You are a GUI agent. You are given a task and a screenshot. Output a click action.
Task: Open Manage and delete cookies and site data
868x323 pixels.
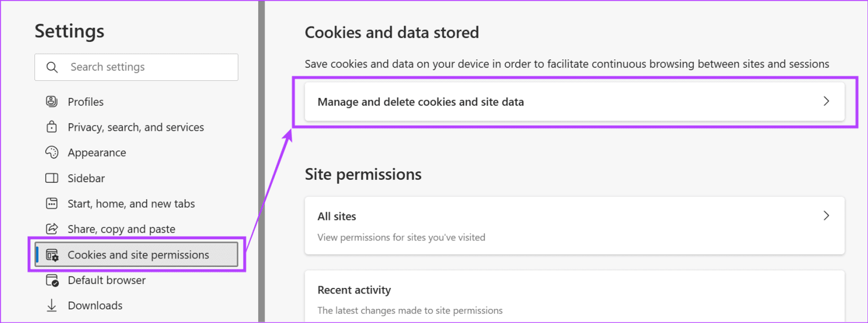pyautogui.click(x=420, y=102)
